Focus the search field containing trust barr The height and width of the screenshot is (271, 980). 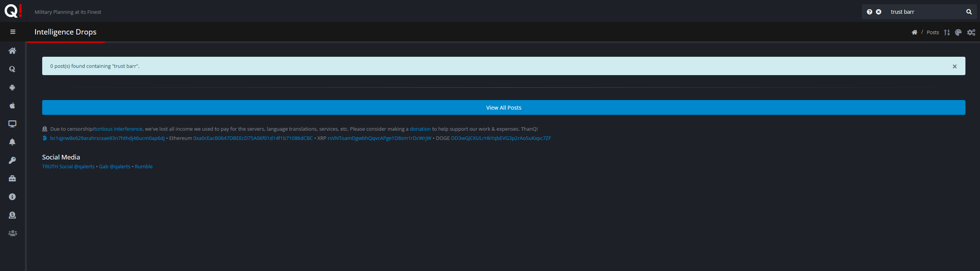tap(924, 12)
